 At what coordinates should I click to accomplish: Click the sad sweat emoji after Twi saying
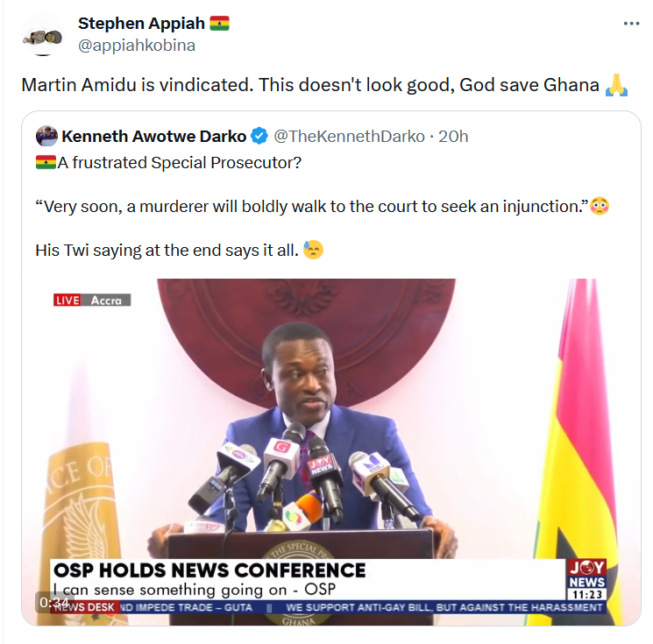click(313, 250)
